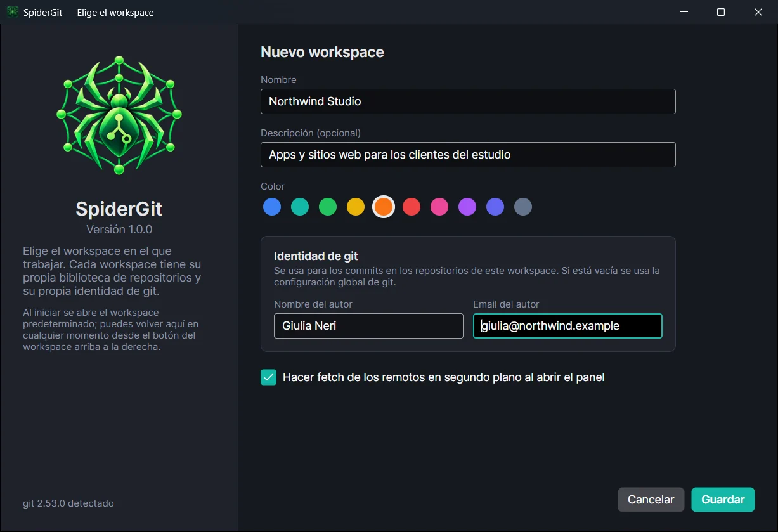Click the Nombre del autor field
This screenshot has width=778, height=532.
pos(368,326)
